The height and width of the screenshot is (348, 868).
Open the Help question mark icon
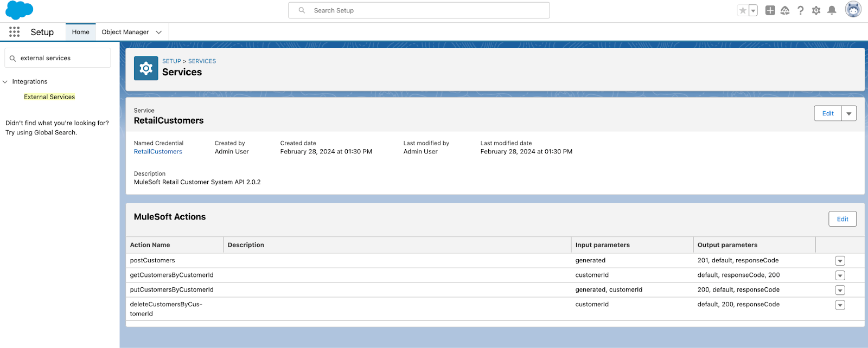[801, 10]
